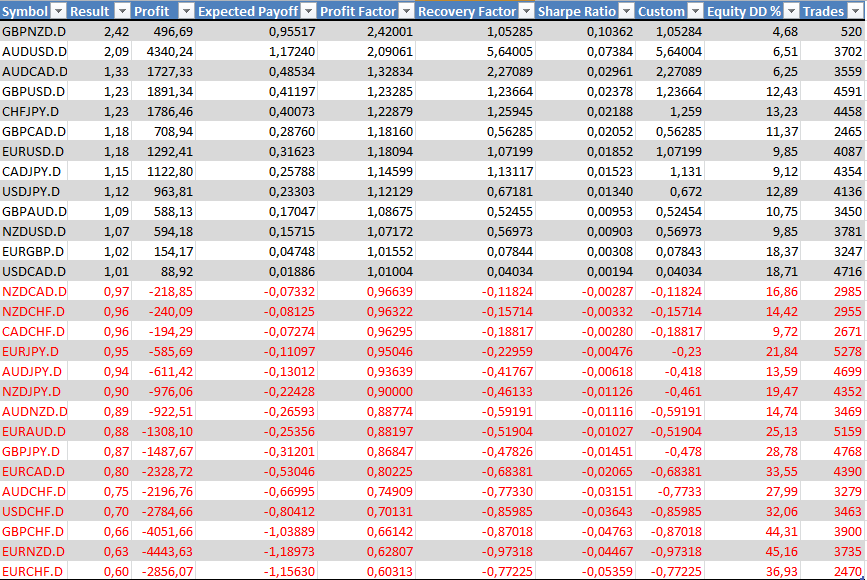Open the Expected Payoff filter dropdown

coord(309,11)
